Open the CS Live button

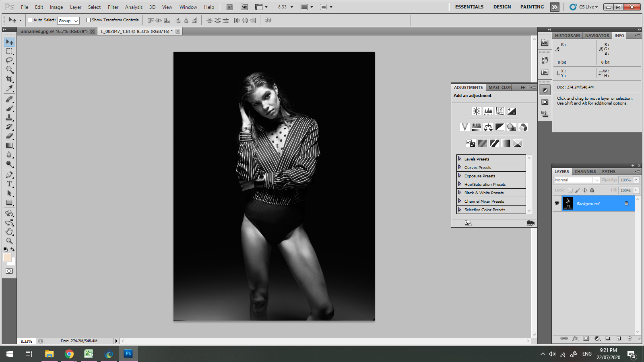coord(584,7)
